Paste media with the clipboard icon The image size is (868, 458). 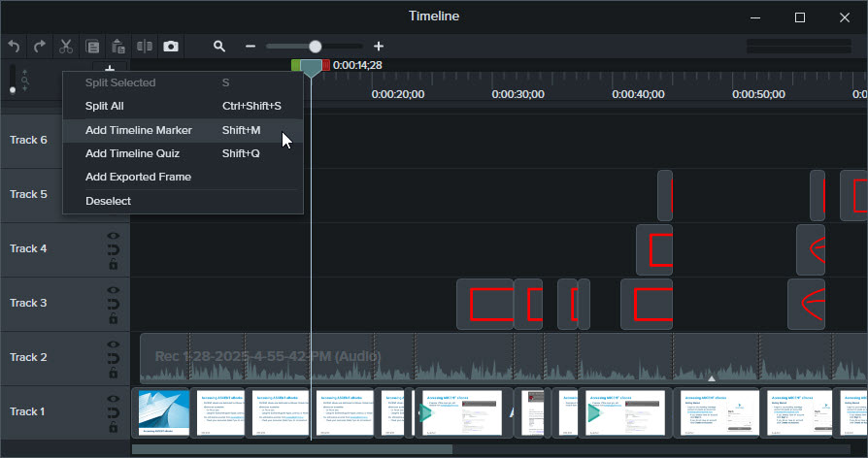(x=117, y=47)
